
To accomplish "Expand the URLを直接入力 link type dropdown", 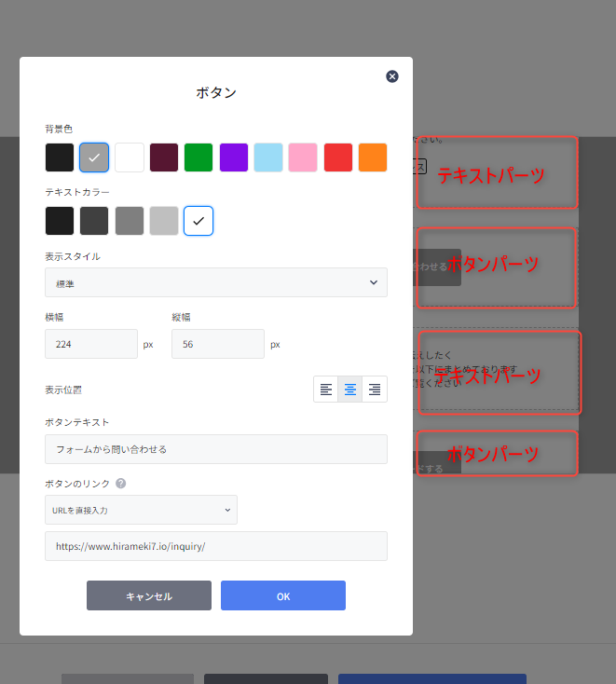I will pos(141,510).
